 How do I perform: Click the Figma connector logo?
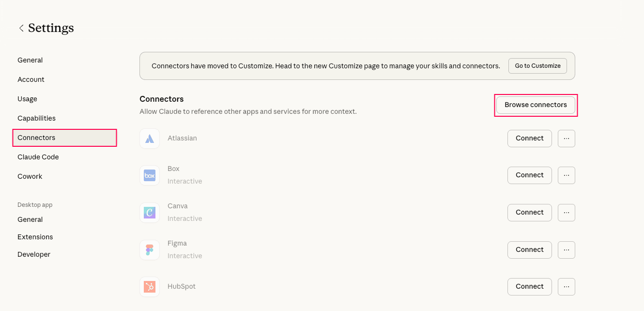point(150,249)
